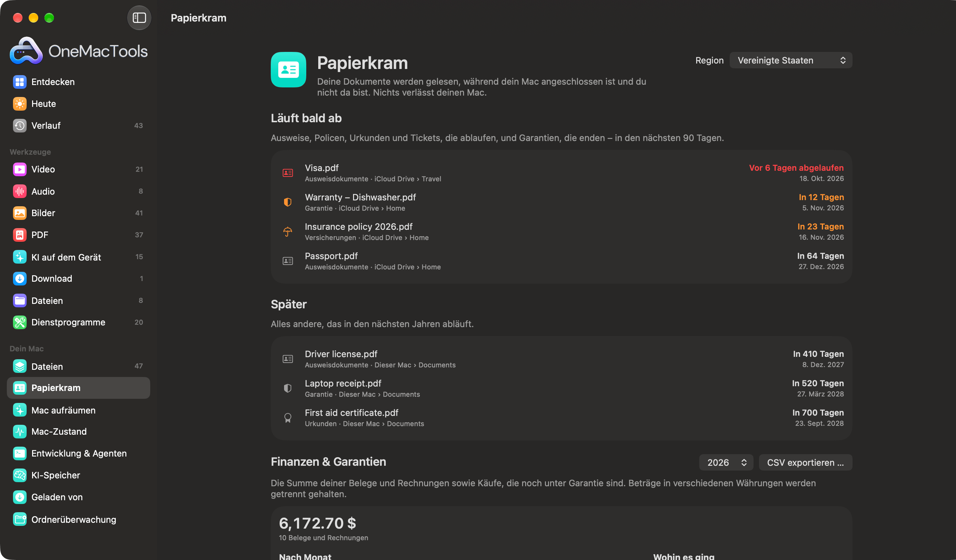Open Heute sun icon
Screen dimensions: 956x560
[19, 103]
